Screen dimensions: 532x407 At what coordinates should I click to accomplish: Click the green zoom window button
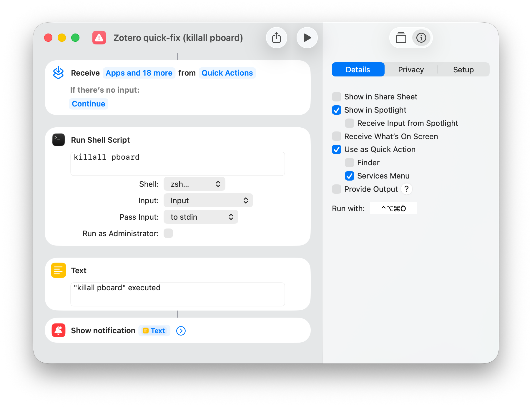coord(75,38)
